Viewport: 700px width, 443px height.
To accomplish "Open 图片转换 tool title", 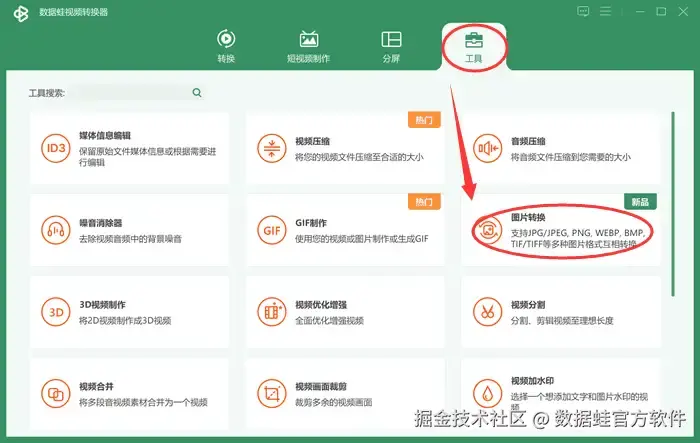I will tap(528, 217).
